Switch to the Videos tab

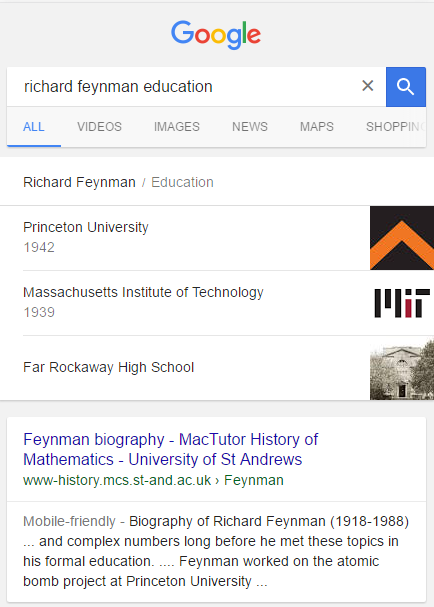pyautogui.click(x=99, y=127)
